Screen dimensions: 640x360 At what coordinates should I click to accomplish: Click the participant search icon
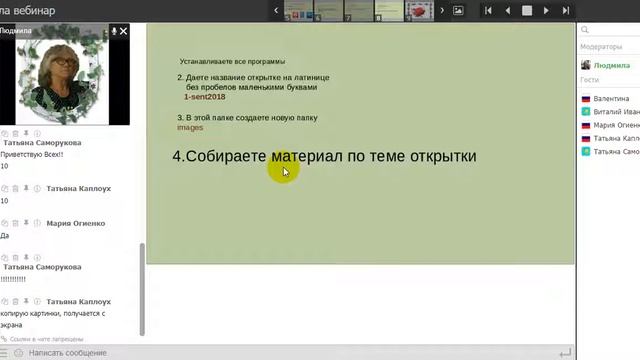click(x=585, y=30)
